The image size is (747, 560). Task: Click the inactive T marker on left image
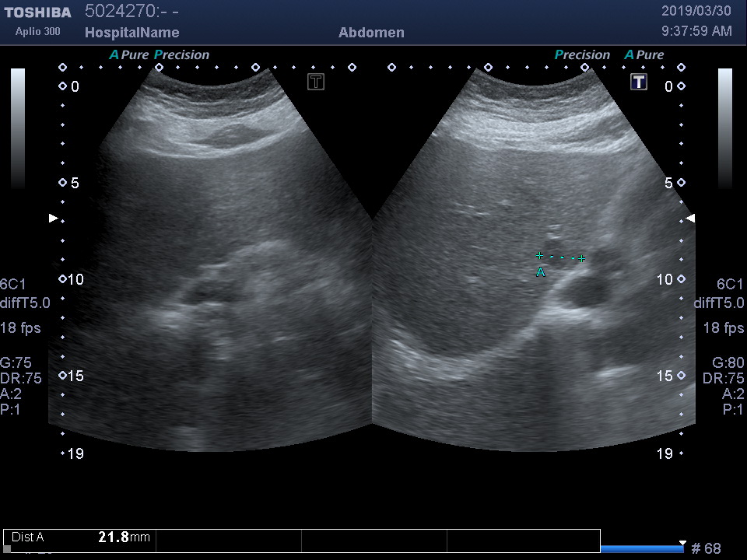tap(315, 82)
